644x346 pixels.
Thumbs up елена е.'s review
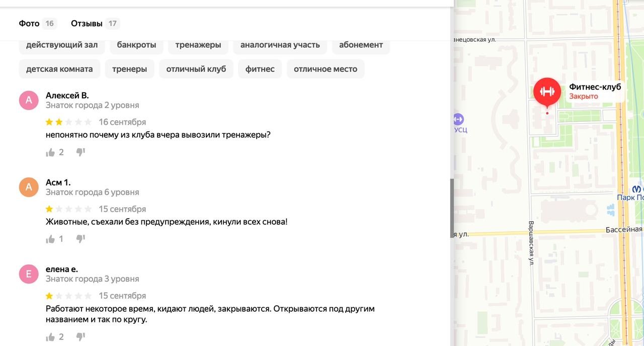click(50, 337)
